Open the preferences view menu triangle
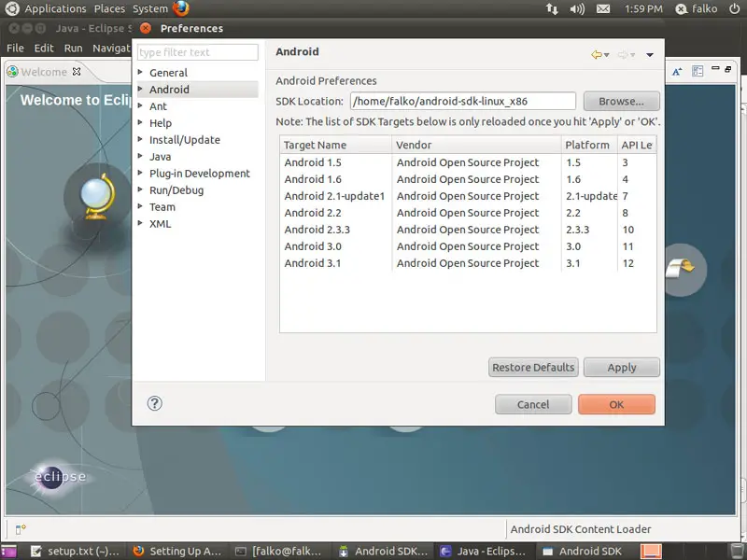 (650, 55)
